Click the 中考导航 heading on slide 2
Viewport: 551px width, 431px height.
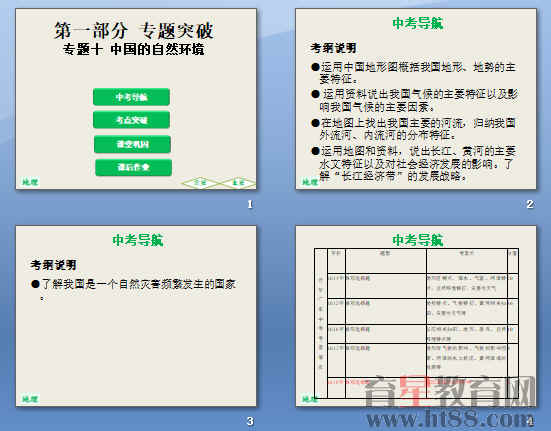pyautogui.click(x=417, y=23)
